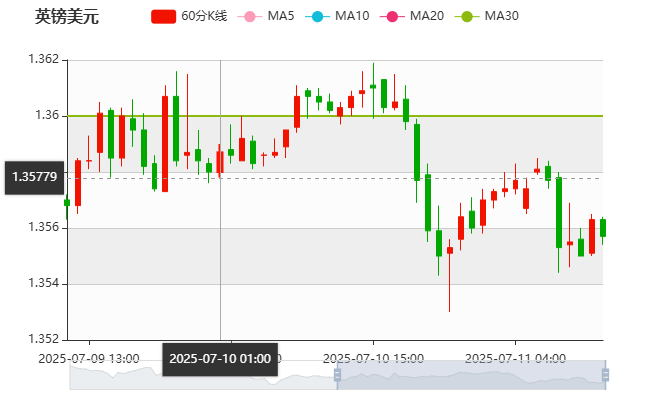Viewport: 670px width, 400px height.
Task: Click the 2025-07-10 01:00 time tooltip
Action: 220,359
